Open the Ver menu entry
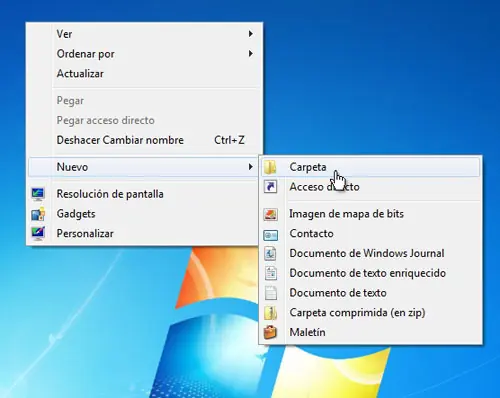Screen dimensions: 500x398 click(144, 34)
